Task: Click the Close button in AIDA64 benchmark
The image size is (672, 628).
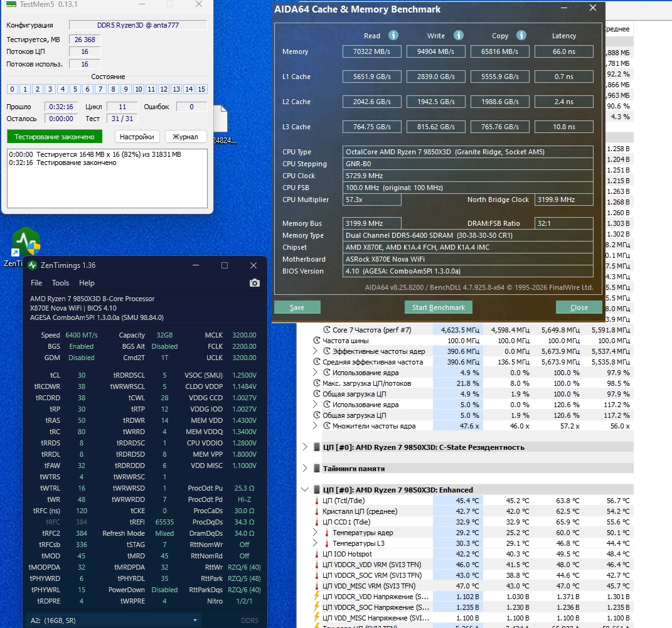Action: coord(579,307)
